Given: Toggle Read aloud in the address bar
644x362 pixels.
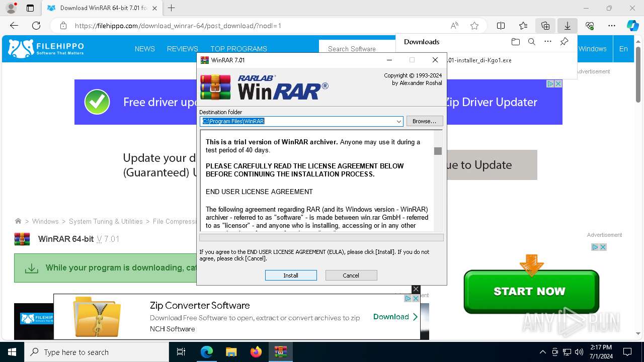Looking at the screenshot, I should pyautogui.click(x=454, y=26).
